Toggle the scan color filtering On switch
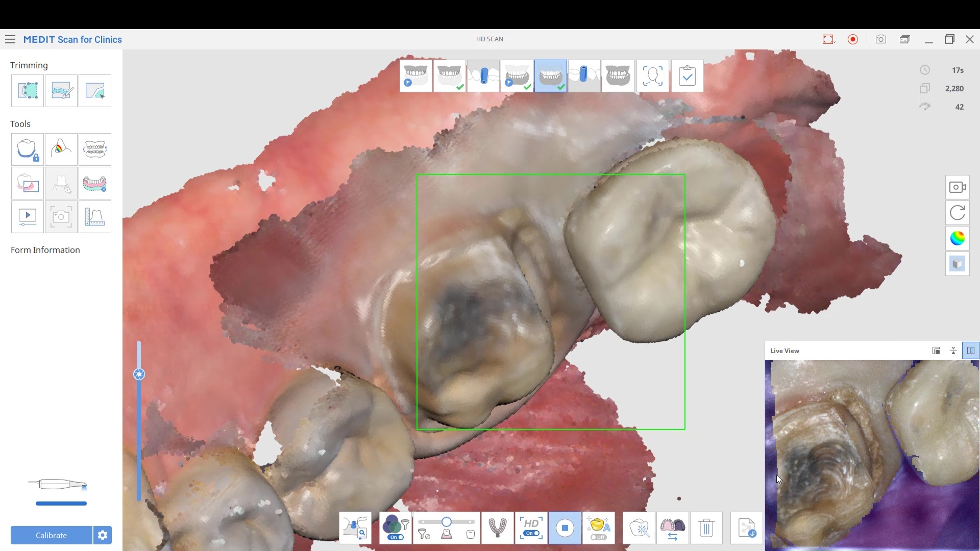Image resolution: width=980 pixels, height=551 pixels. tap(396, 537)
